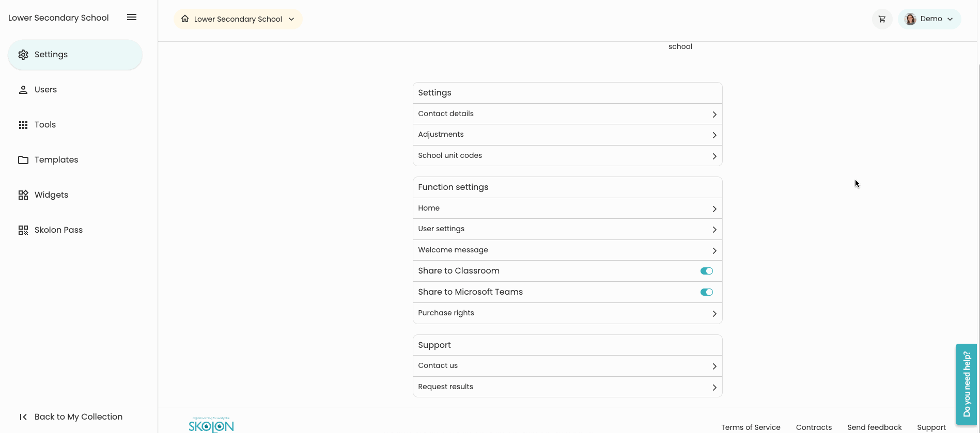Open the 'Do you need help?' tab
This screenshot has width=980, height=433.
966,384
